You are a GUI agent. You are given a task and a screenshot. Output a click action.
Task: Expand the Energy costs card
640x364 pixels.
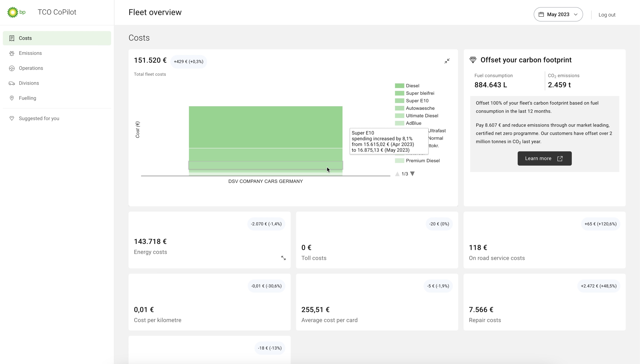(x=283, y=258)
